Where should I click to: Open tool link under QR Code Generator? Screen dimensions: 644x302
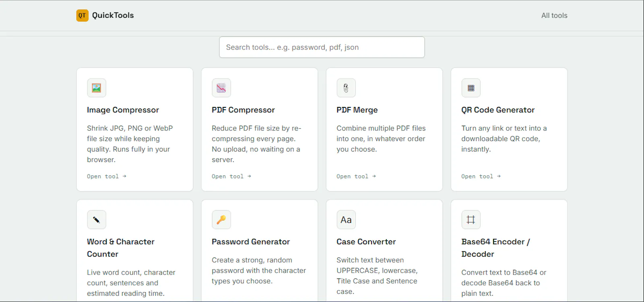[x=481, y=176]
